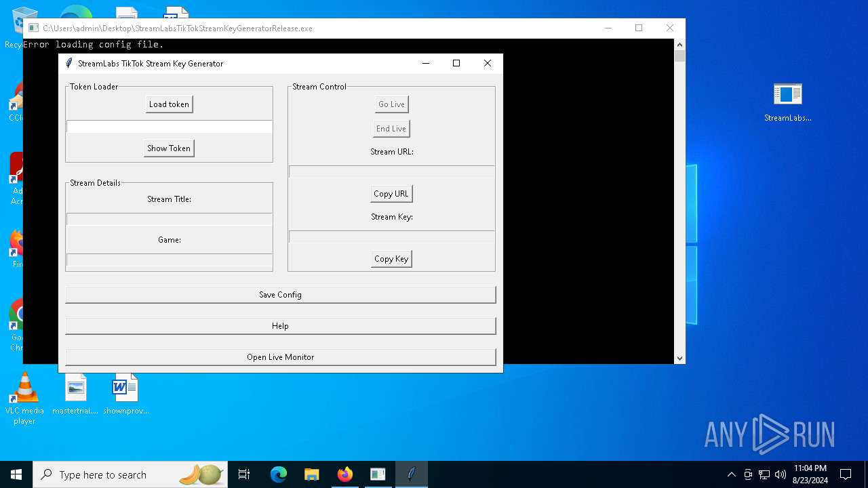Click the volume tray icon

[781, 474]
